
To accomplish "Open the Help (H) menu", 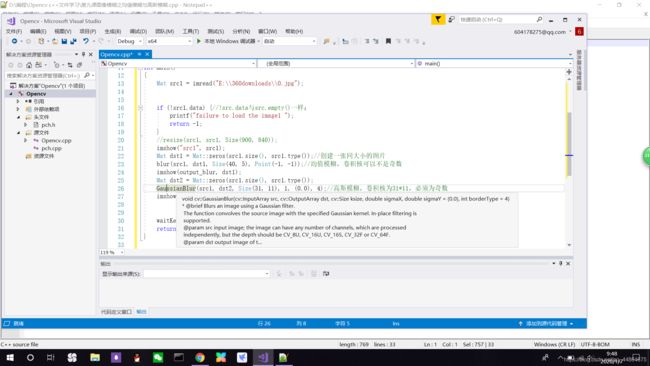I will 294,32.
